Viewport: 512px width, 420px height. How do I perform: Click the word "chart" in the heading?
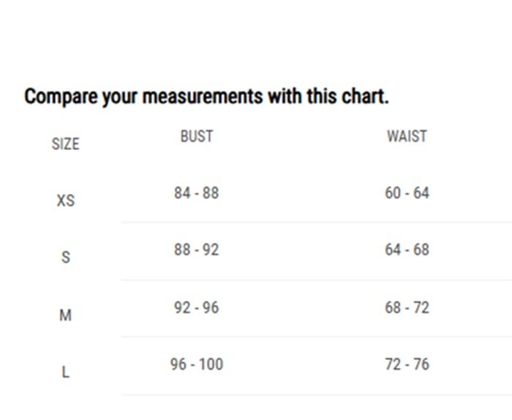(362, 97)
